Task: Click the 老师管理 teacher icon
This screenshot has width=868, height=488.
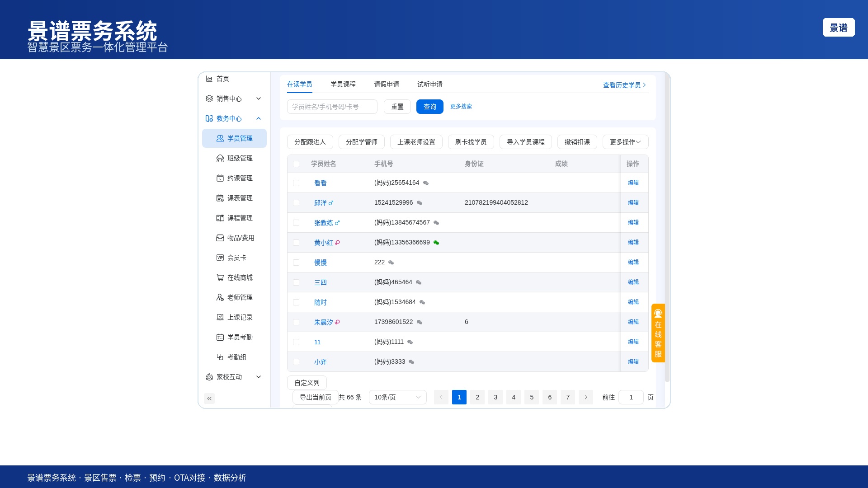Action: point(220,297)
